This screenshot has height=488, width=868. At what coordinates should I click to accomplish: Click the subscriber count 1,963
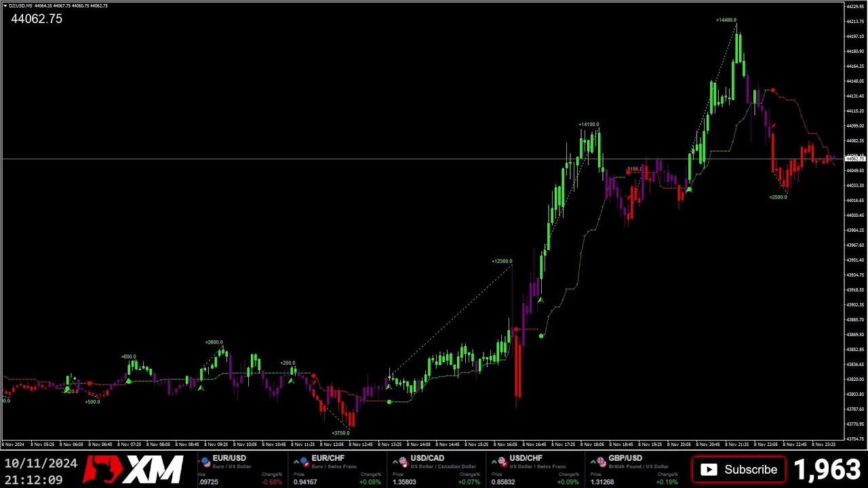click(x=827, y=469)
